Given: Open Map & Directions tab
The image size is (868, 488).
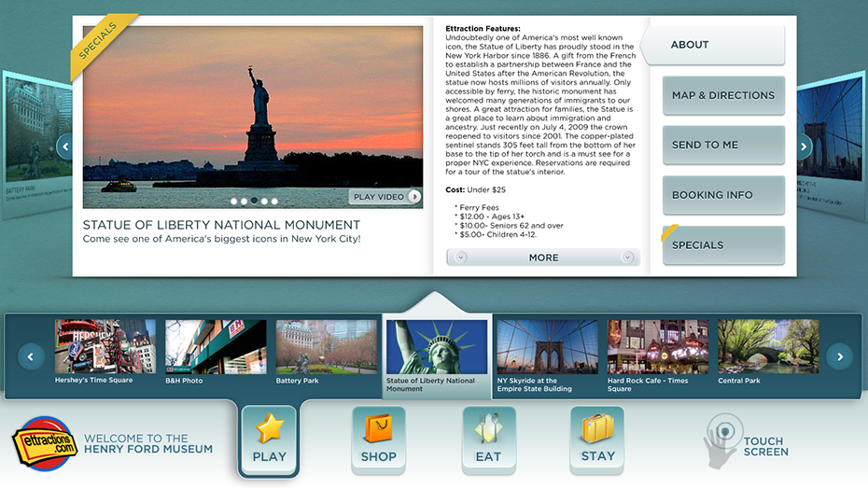Looking at the screenshot, I should (723, 95).
